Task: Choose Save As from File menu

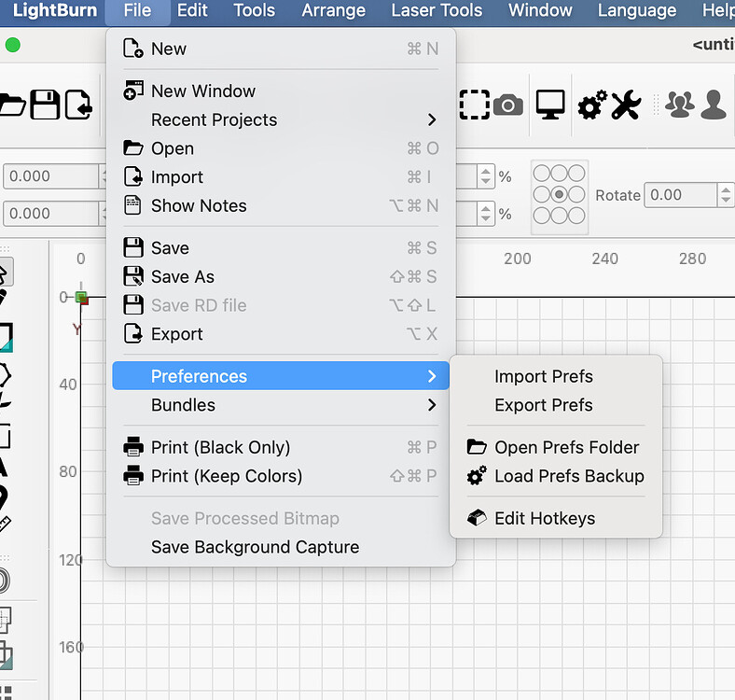Action: click(x=183, y=276)
